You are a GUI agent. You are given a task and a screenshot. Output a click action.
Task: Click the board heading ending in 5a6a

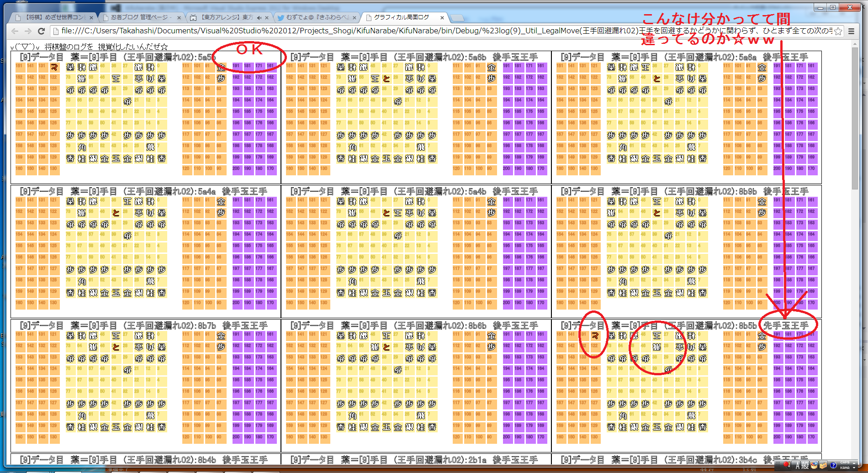click(684, 57)
